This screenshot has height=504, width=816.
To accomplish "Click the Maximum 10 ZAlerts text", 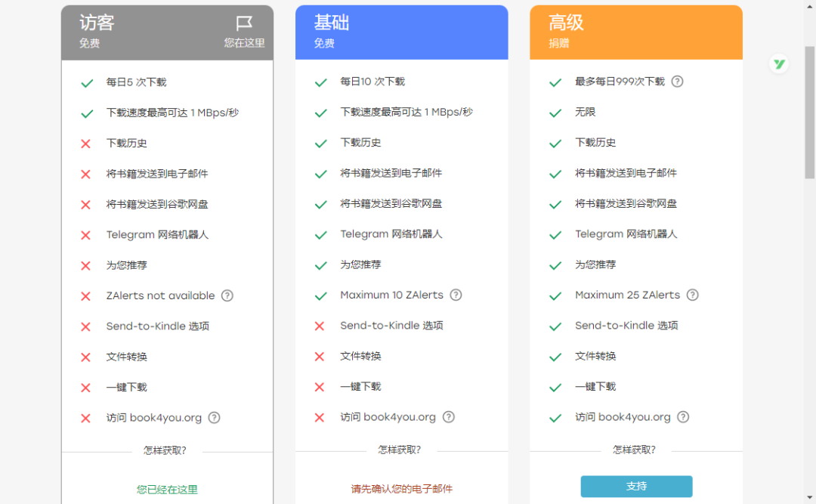I will pos(392,295).
